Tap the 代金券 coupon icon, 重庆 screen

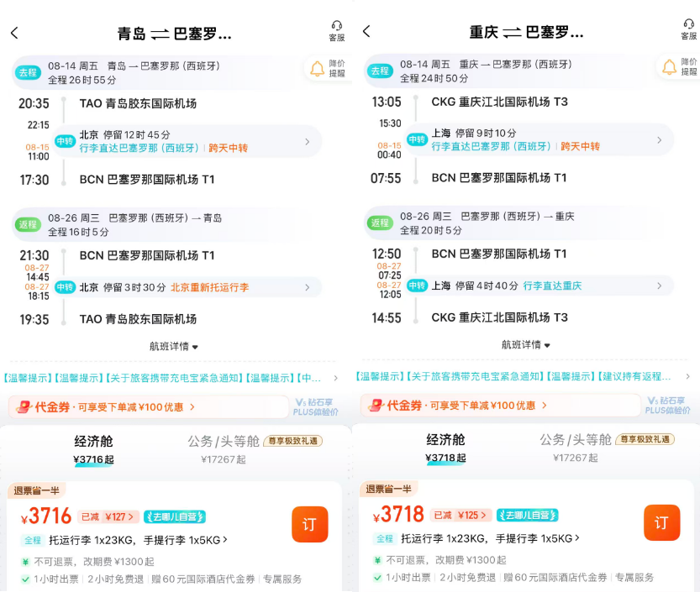click(376, 405)
